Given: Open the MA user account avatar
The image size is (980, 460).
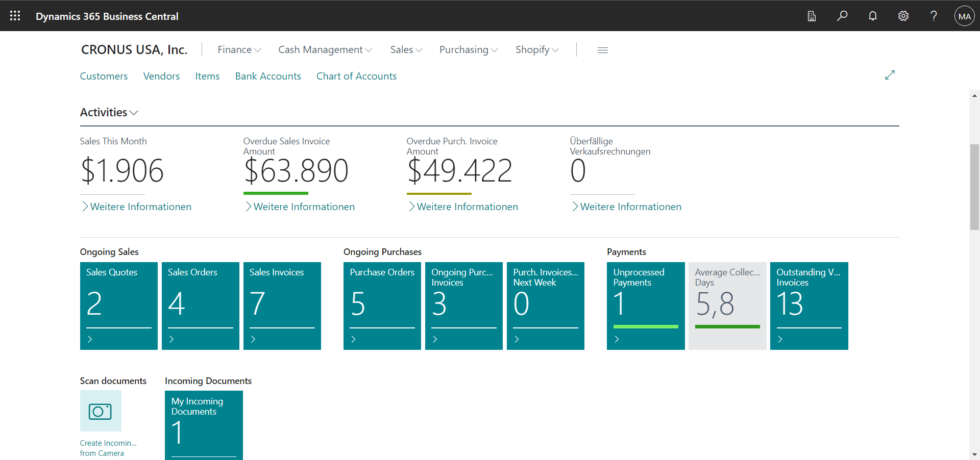Looking at the screenshot, I should tap(965, 16).
